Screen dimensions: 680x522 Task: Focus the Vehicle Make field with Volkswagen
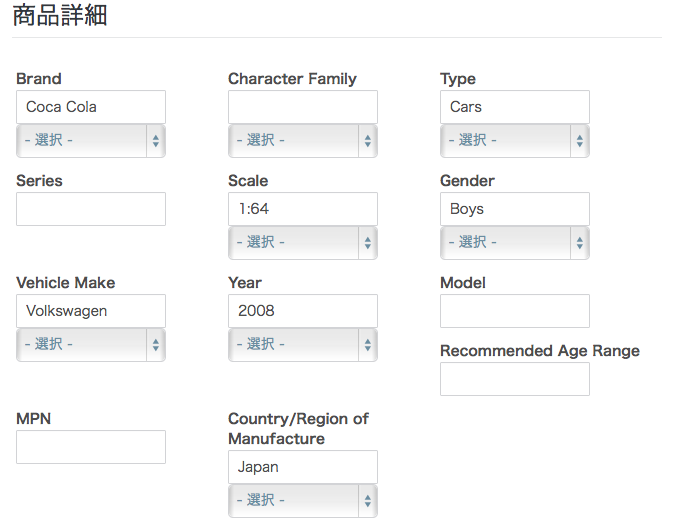pos(91,311)
